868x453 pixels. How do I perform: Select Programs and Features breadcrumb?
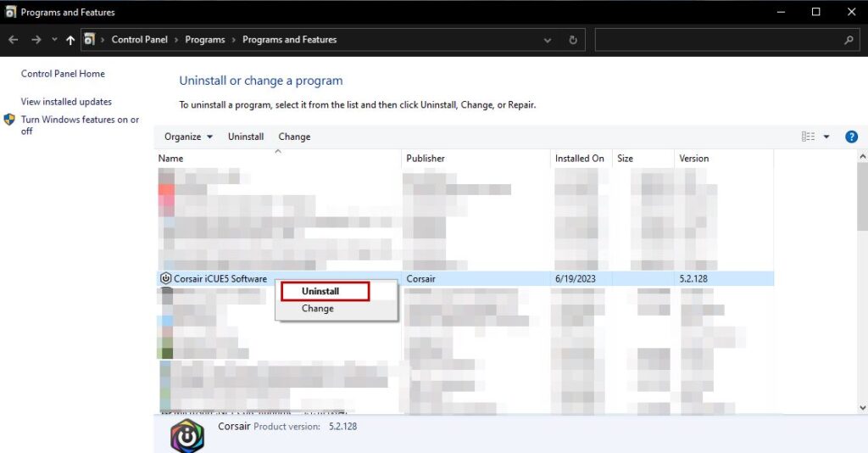(x=290, y=40)
